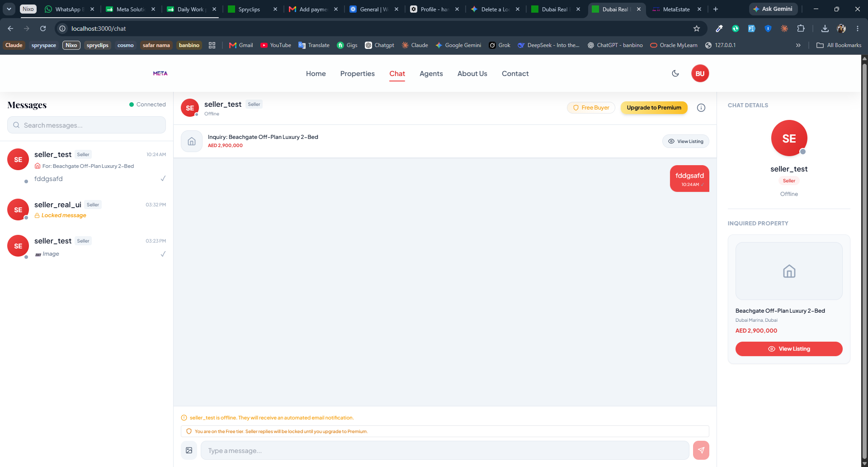
Task: Open the seller_test conversation from 10:24 AM
Action: pos(87,166)
